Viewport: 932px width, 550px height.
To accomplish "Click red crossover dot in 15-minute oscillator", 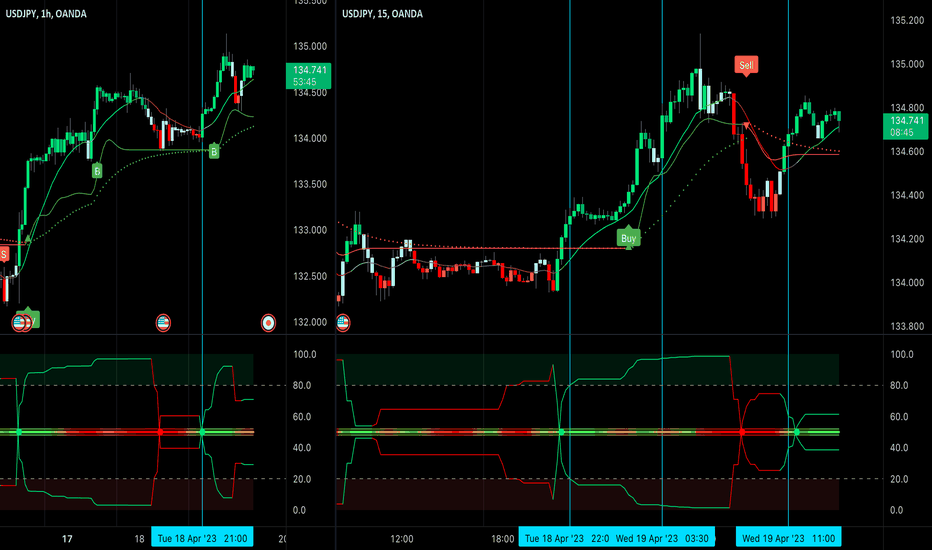I will pos(742,432).
